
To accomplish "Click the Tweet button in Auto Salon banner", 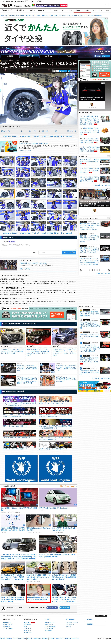I will [x=106, y=56].
